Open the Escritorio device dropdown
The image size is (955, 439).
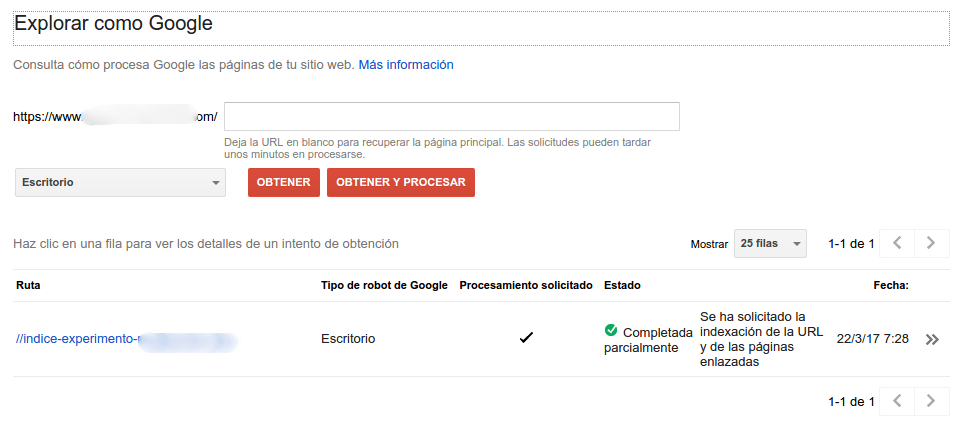(121, 182)
